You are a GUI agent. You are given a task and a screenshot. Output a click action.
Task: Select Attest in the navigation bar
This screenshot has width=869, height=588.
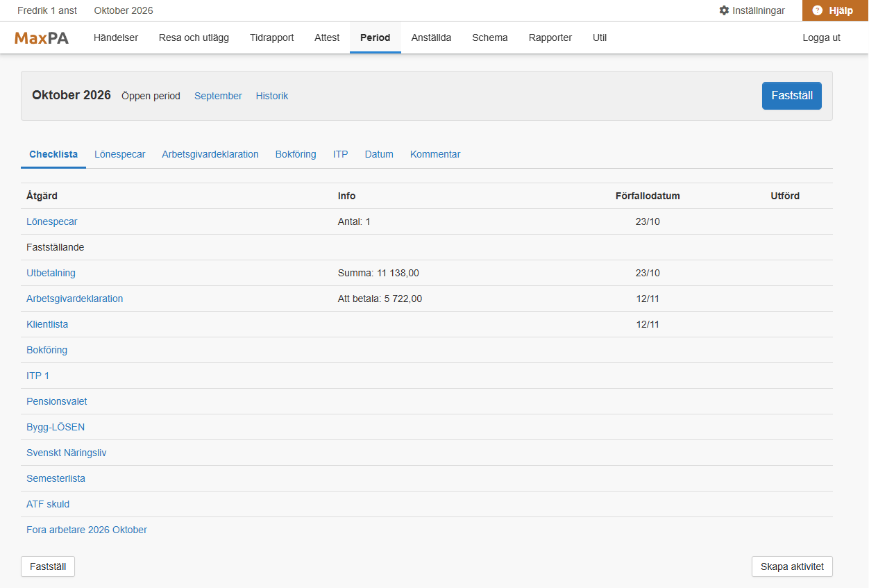[x=327, y=38]
